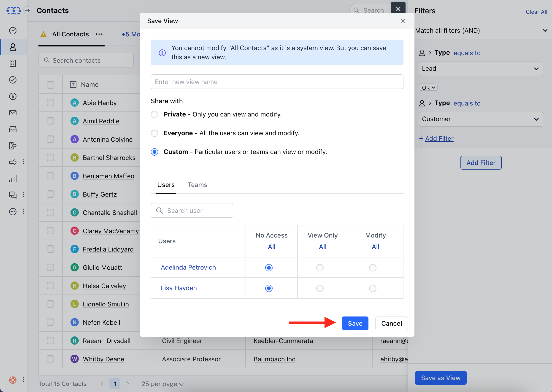Open the documents icon in sidebar

(13, 146)
